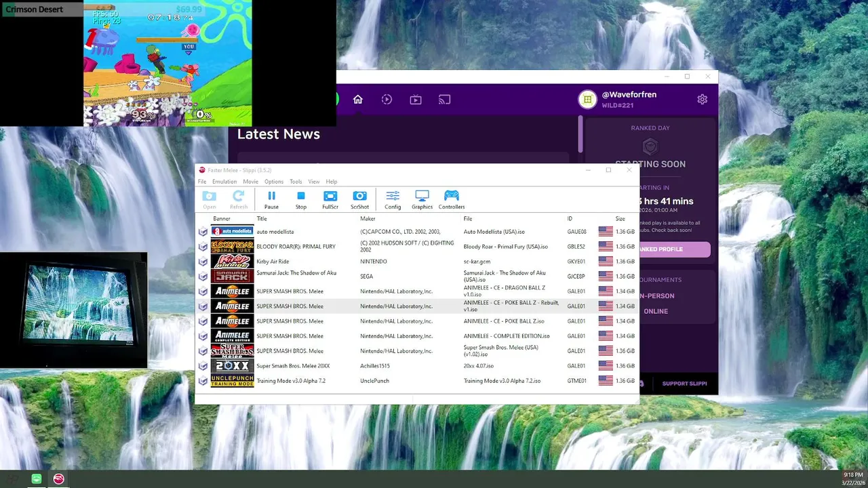Click the @Waveforfren profile avatar

587,100
